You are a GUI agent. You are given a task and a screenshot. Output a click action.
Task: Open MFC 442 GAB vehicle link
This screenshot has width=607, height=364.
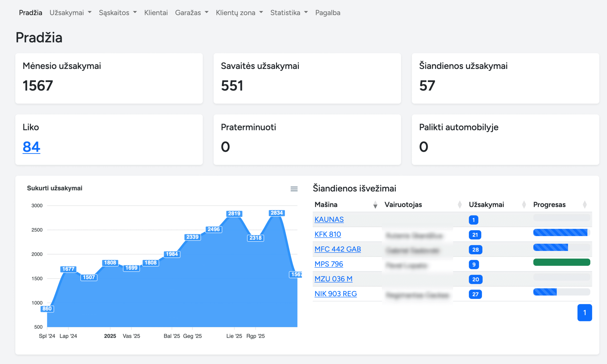338,249
